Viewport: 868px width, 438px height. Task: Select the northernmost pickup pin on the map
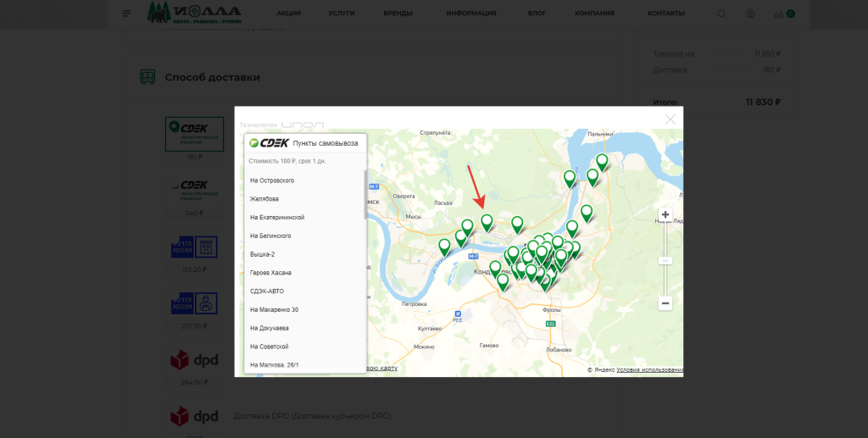click(x=602, y=161)
